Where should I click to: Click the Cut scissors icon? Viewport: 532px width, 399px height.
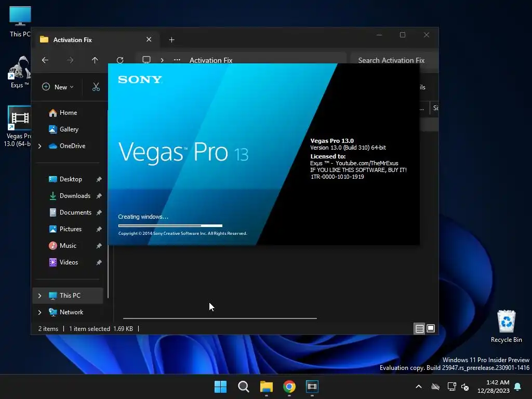(x=96, y=87)
